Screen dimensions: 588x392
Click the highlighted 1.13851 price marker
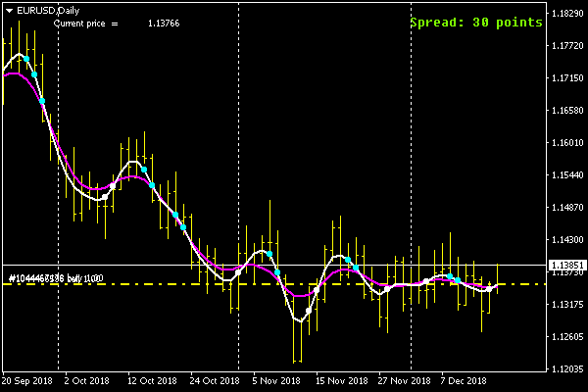coord(567,266)
